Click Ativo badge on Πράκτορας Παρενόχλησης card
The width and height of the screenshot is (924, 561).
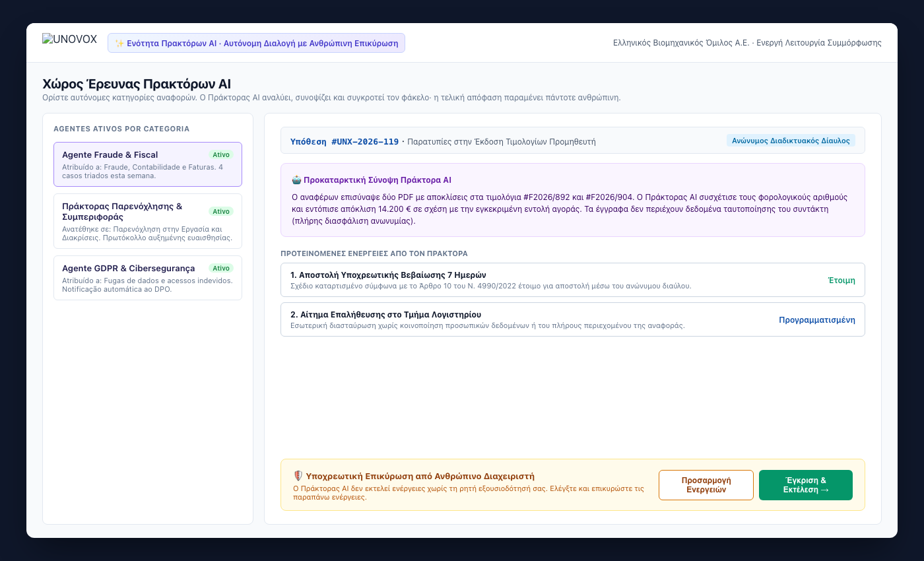[221, 211]
